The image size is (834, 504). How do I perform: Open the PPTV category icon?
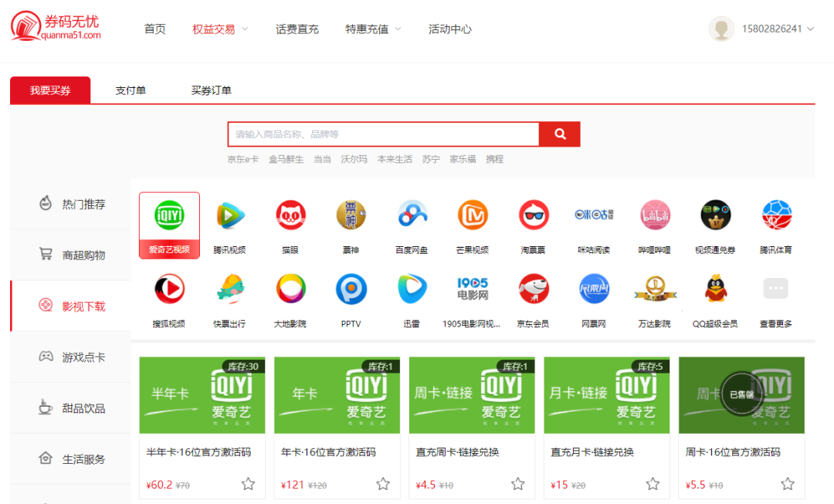[351, 289]
